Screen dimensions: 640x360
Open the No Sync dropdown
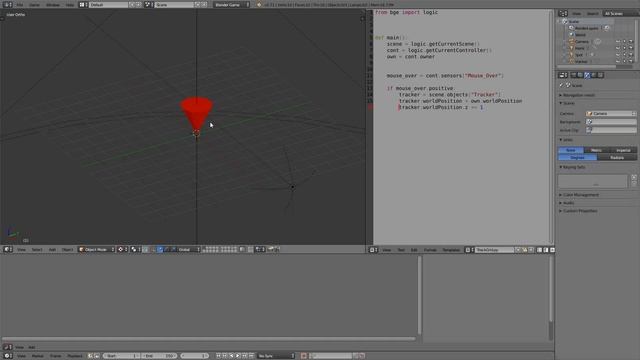[276, 356]
